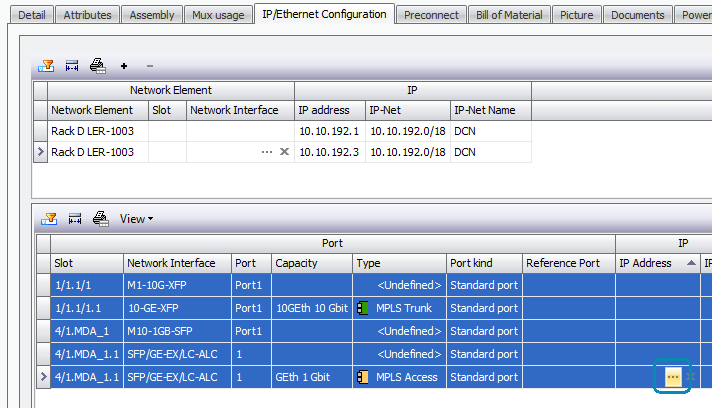Click the print icon in upper toolbar
712x408 pixels.
[x=98, y=66]
